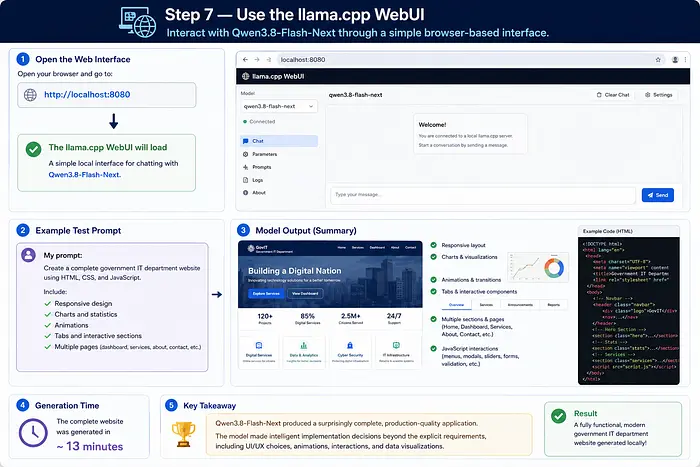Click the trophy icon in Key Takeaway
This screenshot has height=467, width=700.
183,434
